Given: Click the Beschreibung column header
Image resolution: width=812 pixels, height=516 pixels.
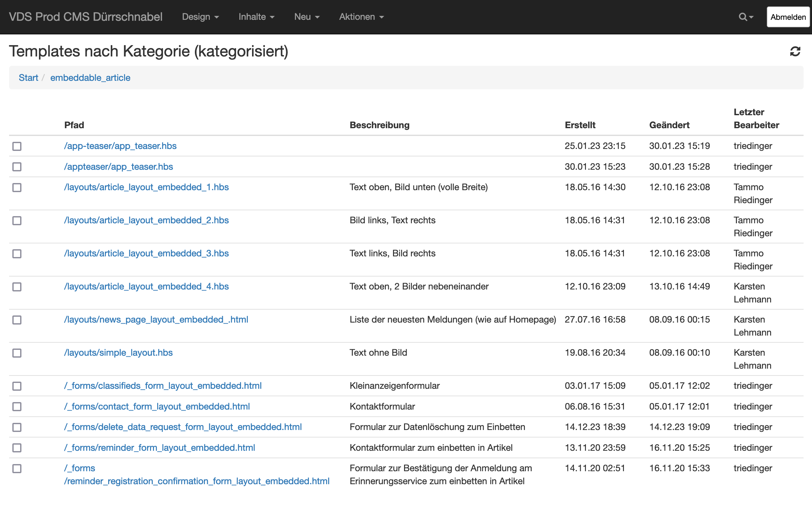Looking at the screenshot, I should tap(379, 125).
